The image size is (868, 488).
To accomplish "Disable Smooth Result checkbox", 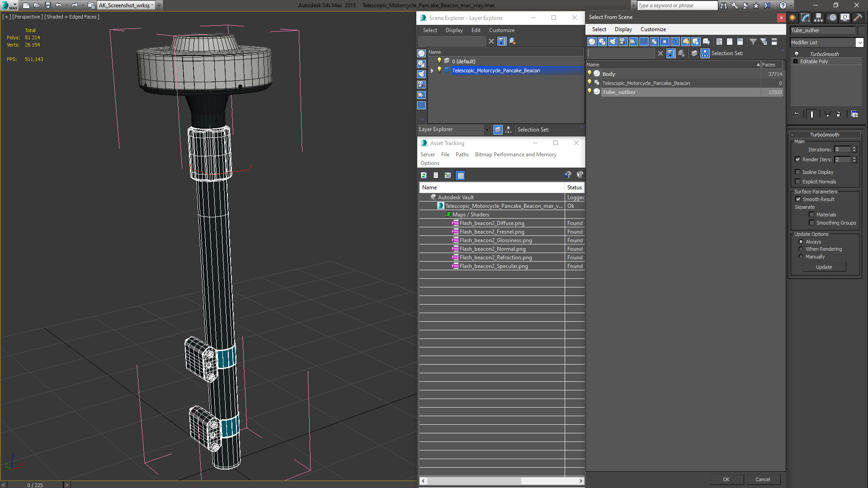I will point(798,199).
